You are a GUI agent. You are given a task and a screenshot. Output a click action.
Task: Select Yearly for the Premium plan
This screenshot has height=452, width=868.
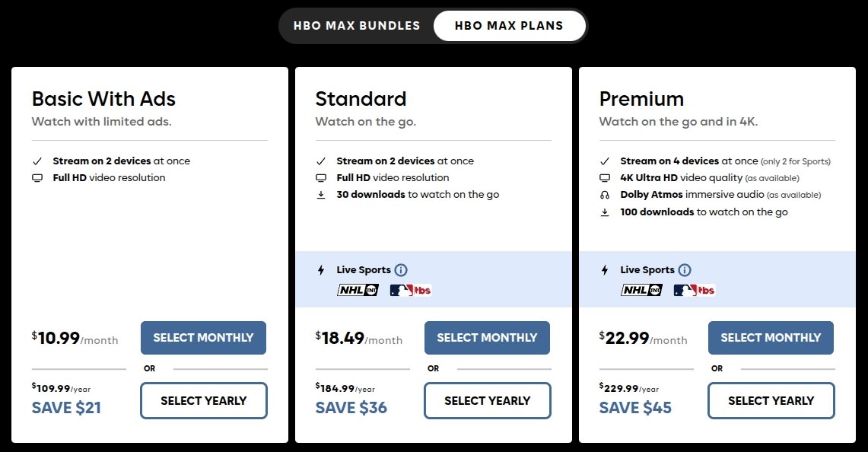771,400
